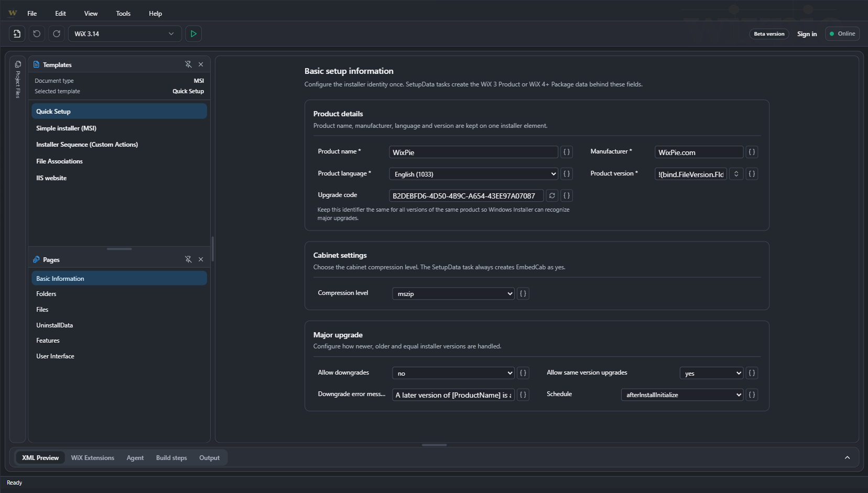Click the Product name input field

pyautogui.click(x=474, y=152)
